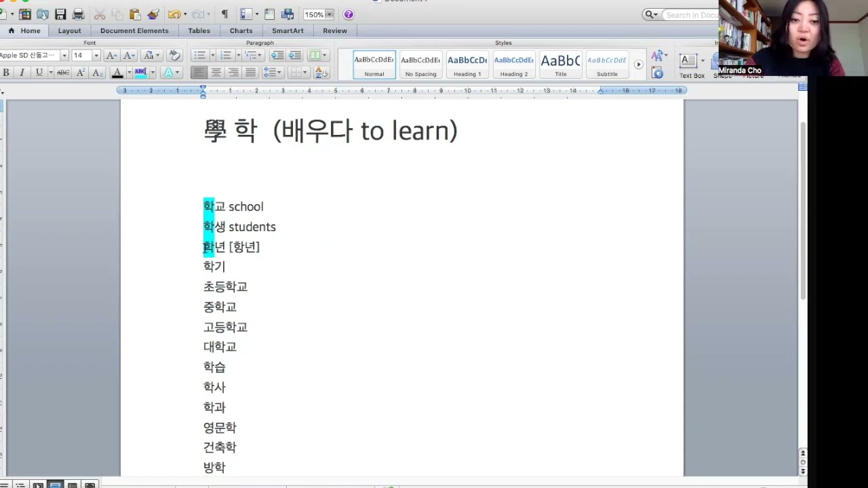Decrease paragraph indent
Screen dimensions: 868x488
(x=277, y=56)
